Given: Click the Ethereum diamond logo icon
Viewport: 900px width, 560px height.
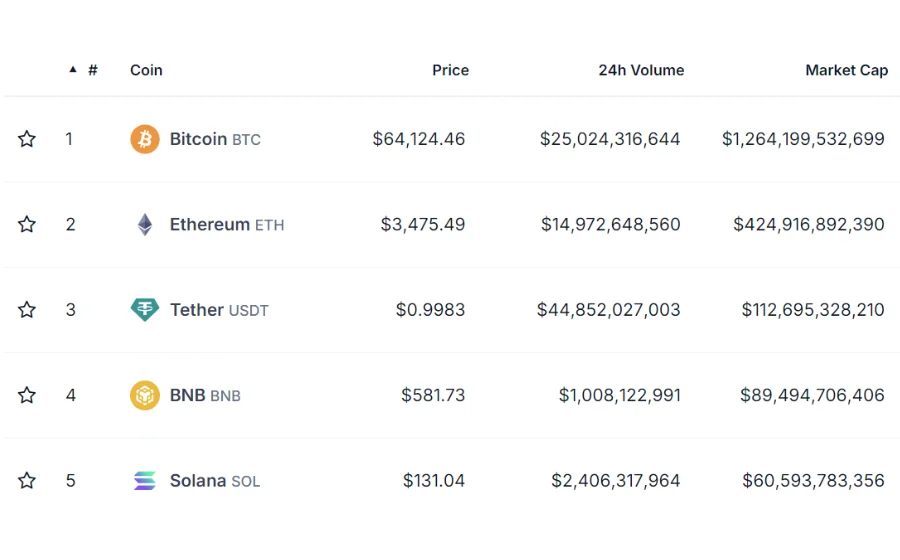Looking at the screenshot, I should (x=145, y=224).
